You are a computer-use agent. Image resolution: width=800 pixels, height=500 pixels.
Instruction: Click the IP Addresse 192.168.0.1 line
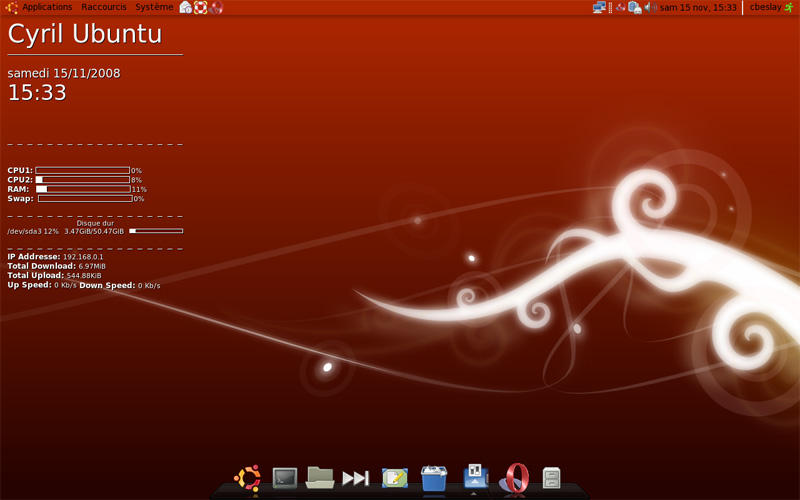(x=55, y=257)
